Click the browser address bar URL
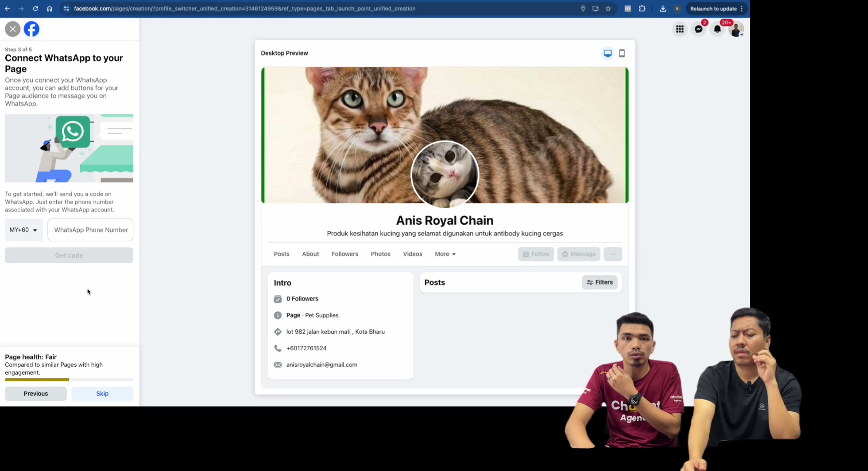 tap(244, 9)
